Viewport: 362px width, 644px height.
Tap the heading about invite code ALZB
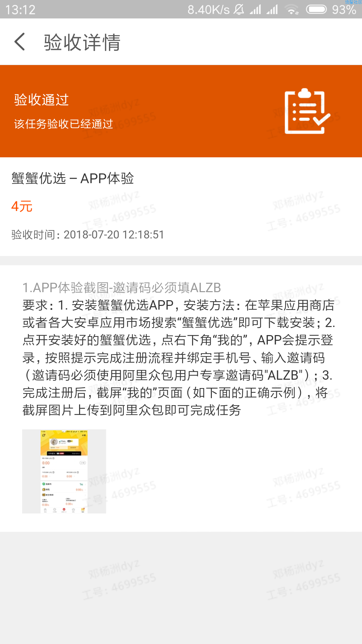pyautogui.click(x=122, y=287)
